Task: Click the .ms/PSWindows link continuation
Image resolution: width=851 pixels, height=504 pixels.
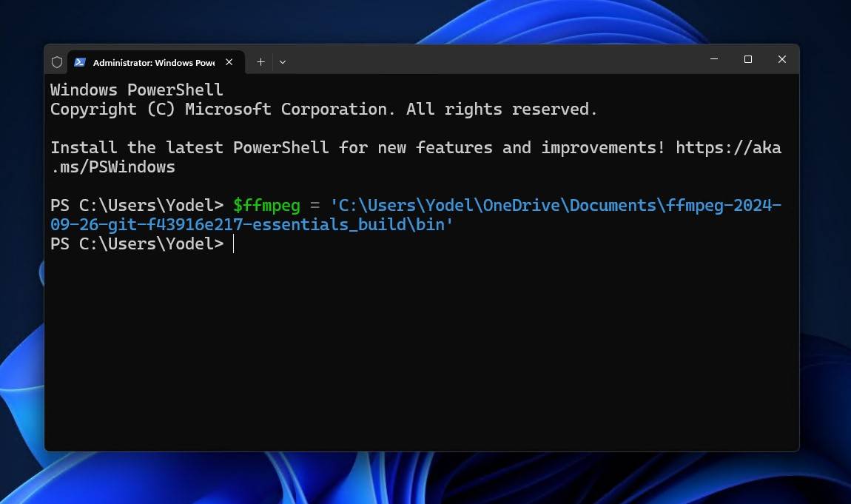Action: pyautogui.click(x=112, y=167)
